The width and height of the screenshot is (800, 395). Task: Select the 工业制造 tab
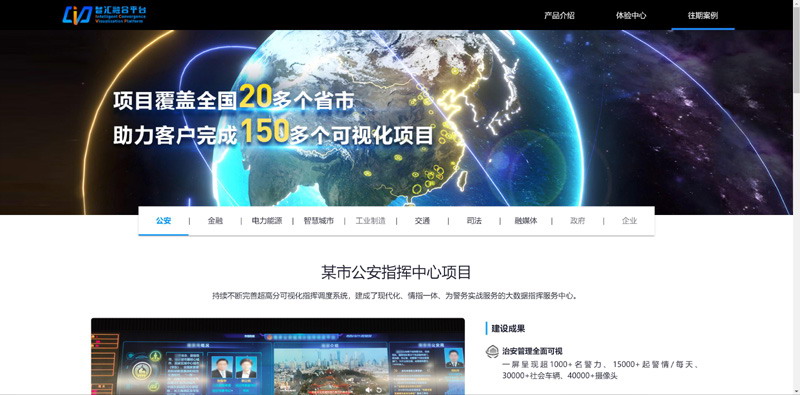[370, 221]
